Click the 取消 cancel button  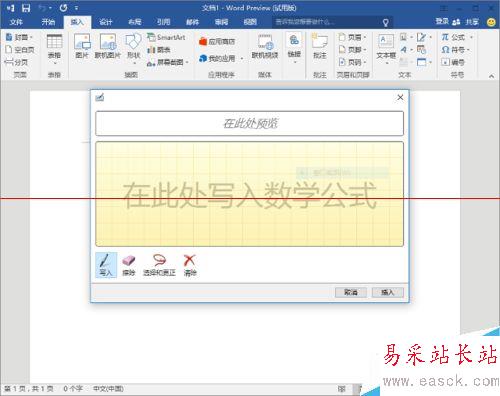(x=351, y=292)
